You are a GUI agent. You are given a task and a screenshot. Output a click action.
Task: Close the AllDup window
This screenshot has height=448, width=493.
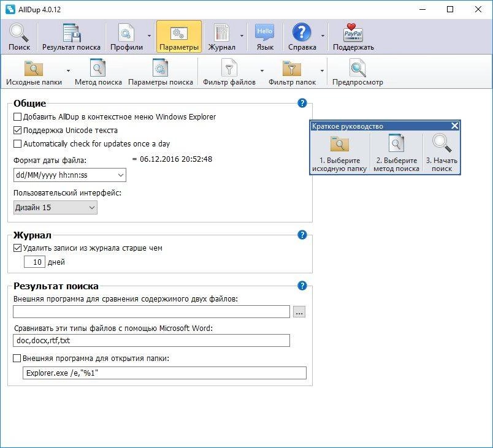[x=478, y=9]
